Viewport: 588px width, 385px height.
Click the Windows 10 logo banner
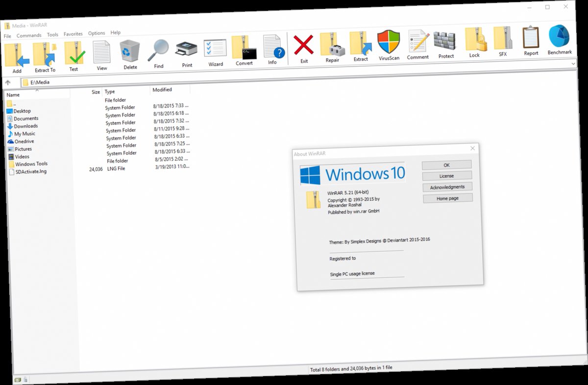tap(352, 174)
